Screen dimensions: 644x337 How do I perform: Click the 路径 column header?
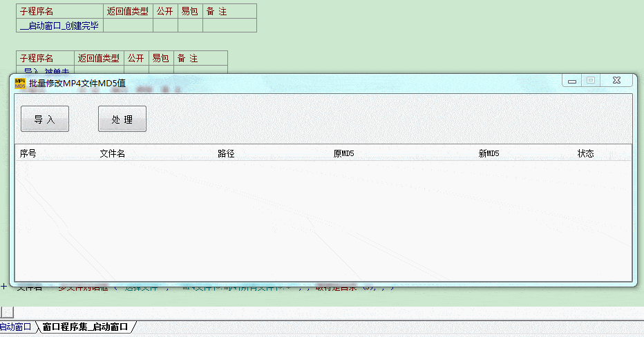pos(226,153)
